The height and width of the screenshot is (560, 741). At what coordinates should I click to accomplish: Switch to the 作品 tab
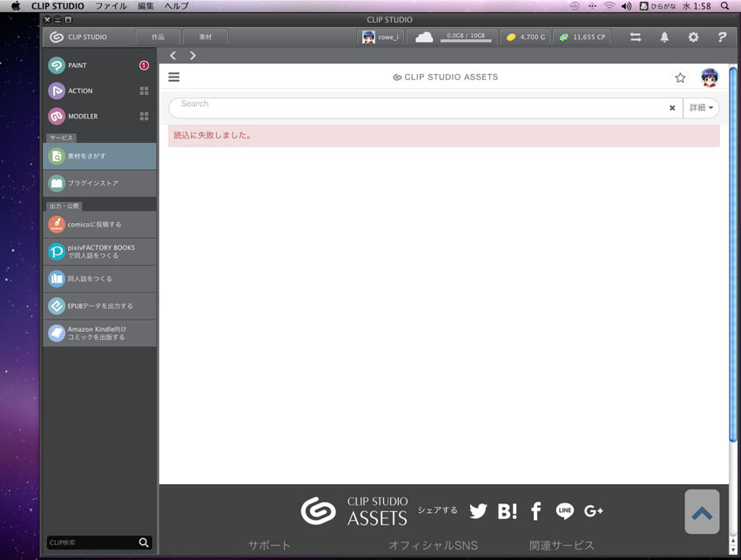(158, 37)
